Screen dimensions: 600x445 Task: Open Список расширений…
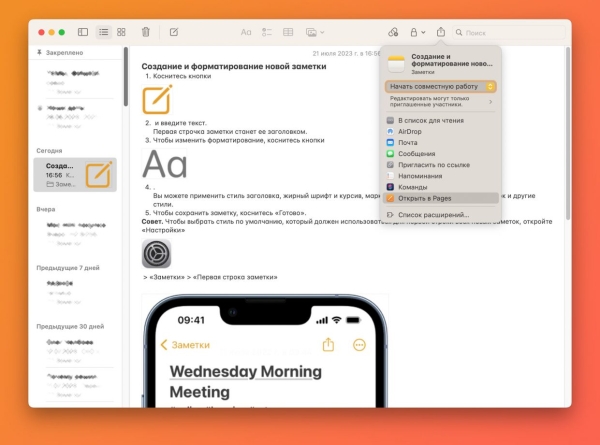[x=440, y=215]
